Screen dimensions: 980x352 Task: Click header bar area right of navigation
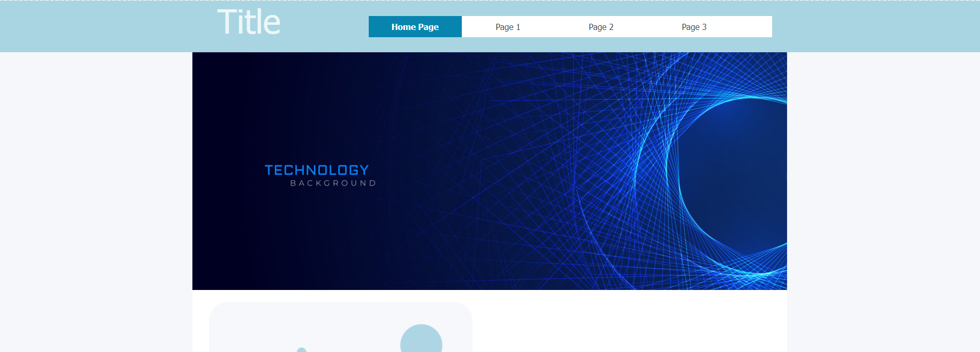(x=874, y=26)
